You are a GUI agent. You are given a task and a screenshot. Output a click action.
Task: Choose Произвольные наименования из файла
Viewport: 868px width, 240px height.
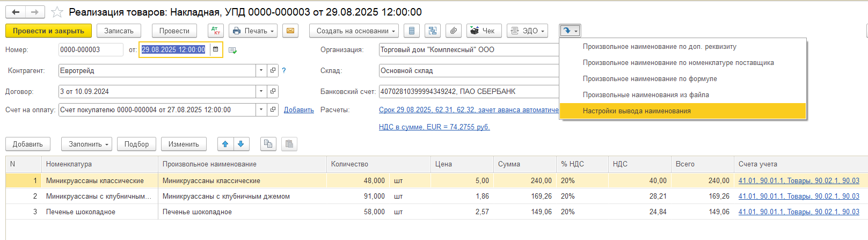(x=683, y=95)
